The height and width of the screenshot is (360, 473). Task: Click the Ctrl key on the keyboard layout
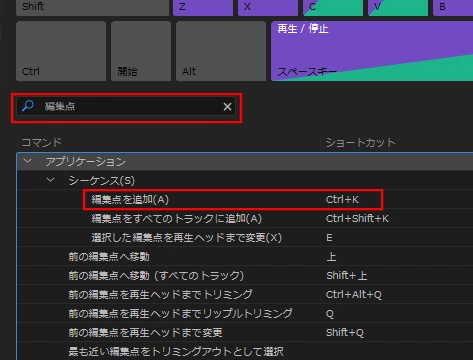point(61,51)
